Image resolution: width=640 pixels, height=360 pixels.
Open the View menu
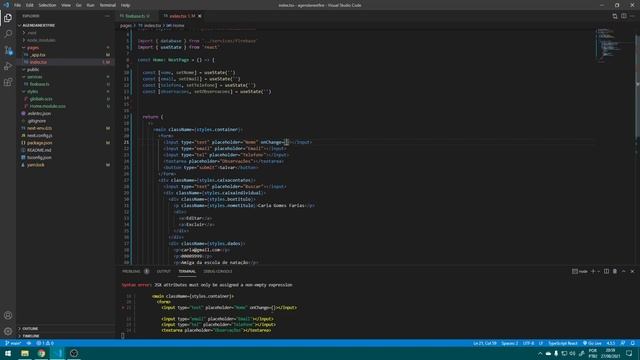(x=66, y=5)
